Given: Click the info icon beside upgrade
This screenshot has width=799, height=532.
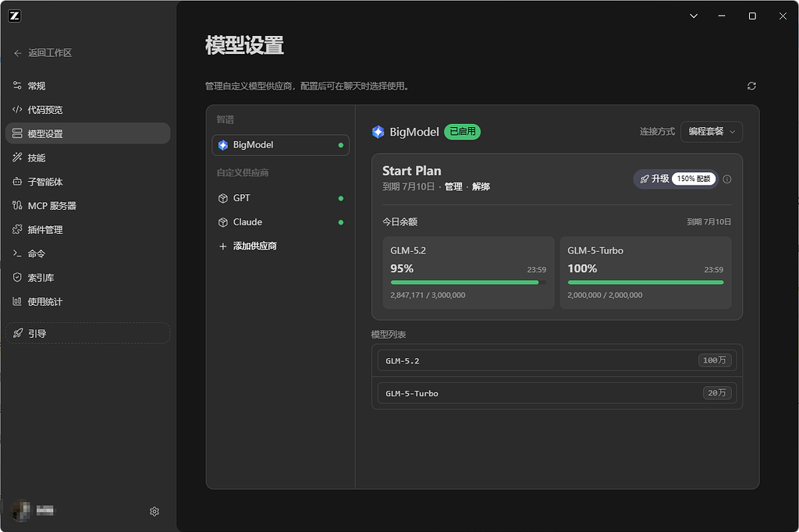Looking at the screenshot, I should click(727, 179).
